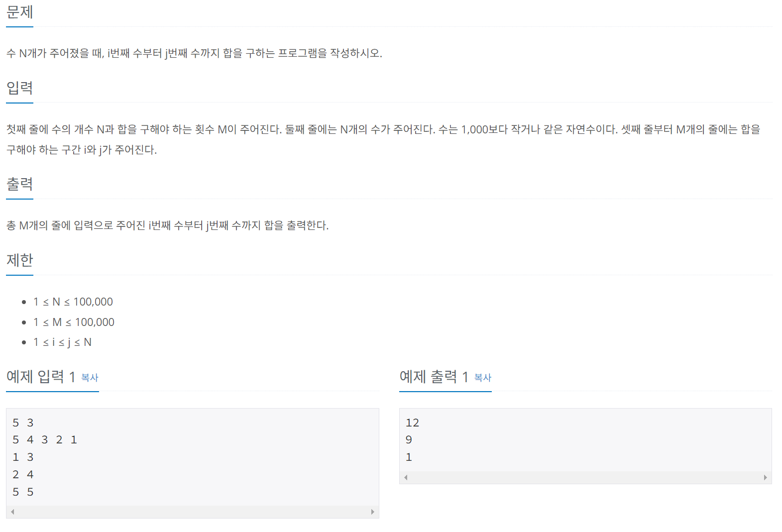
Task: Click the 1 ≤ M ≤ 100,000 constraint
Action: (74, 322)
